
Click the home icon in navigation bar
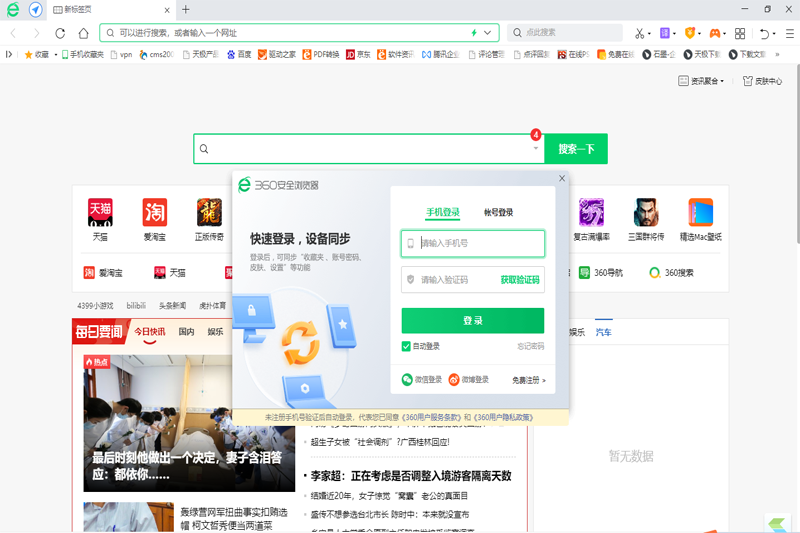tap(84, 33)
